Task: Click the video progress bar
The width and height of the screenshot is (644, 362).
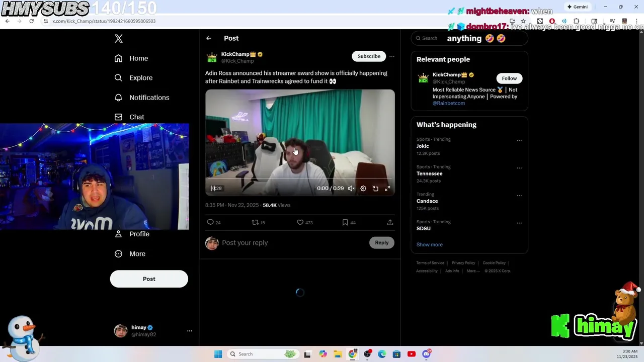Action: (x=300, y=178)
